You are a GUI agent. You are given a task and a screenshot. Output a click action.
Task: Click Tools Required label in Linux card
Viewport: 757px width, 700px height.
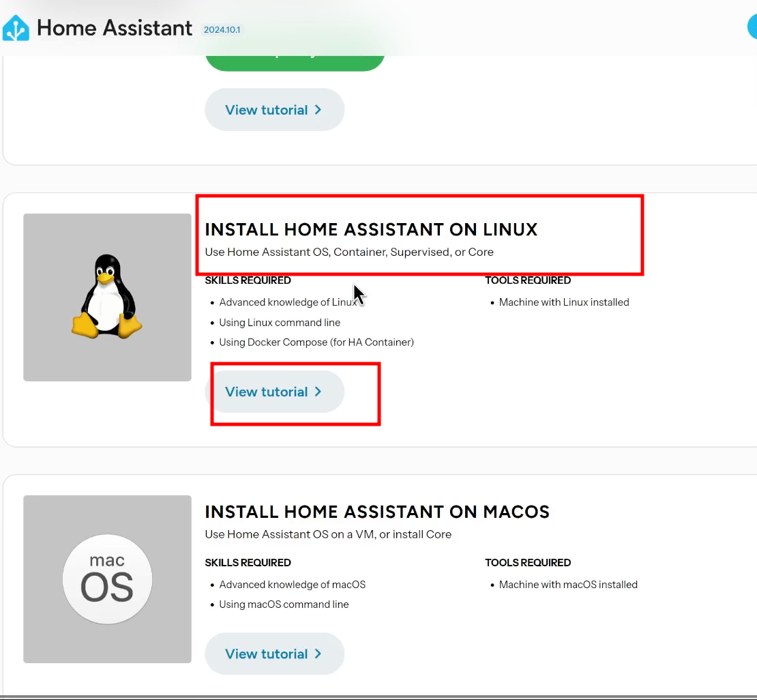(x=528, y=280)
